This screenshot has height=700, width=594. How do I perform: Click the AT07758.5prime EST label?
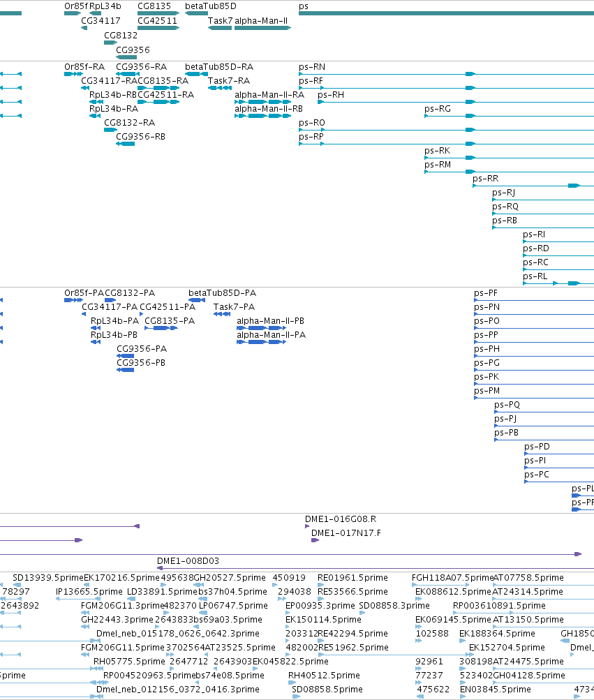[528, 578]
